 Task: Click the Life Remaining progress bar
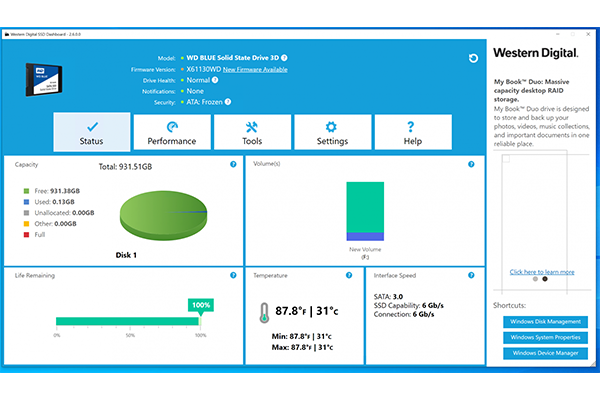(128, 321)
